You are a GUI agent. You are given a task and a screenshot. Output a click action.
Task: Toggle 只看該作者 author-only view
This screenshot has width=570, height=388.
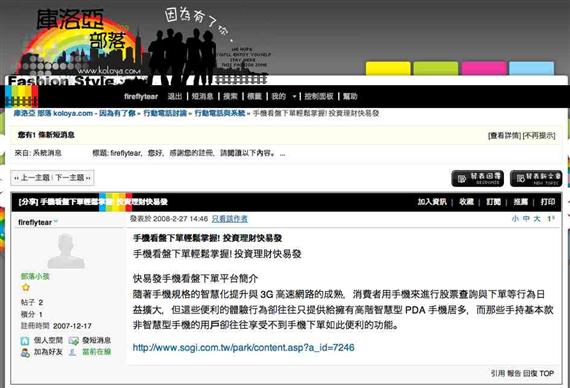point(229,219)
